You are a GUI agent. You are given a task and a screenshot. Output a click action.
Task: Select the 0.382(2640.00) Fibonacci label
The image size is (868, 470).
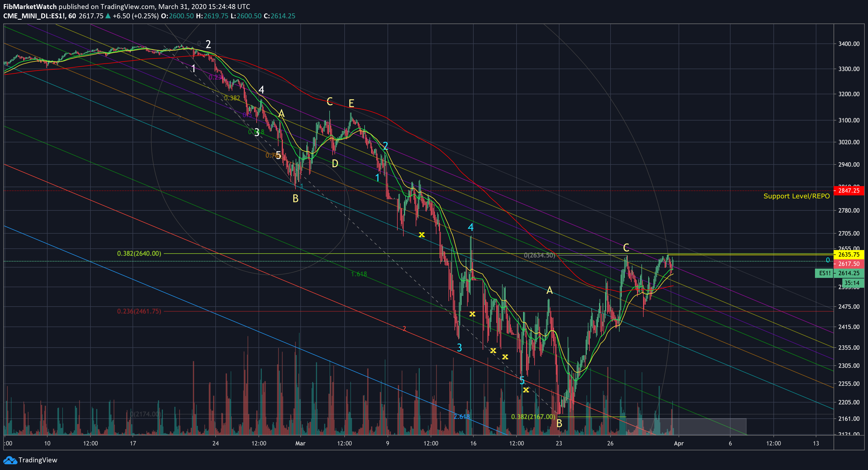[x=139, y=253]
